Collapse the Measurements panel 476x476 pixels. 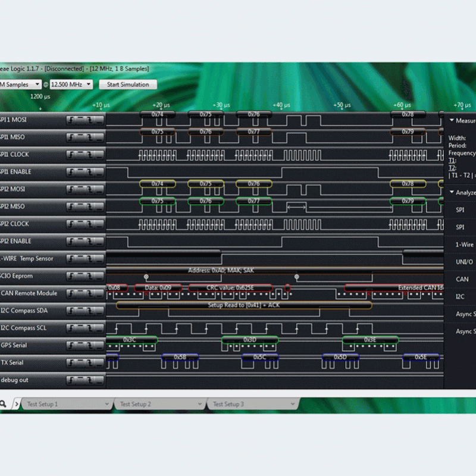(452, 120)
